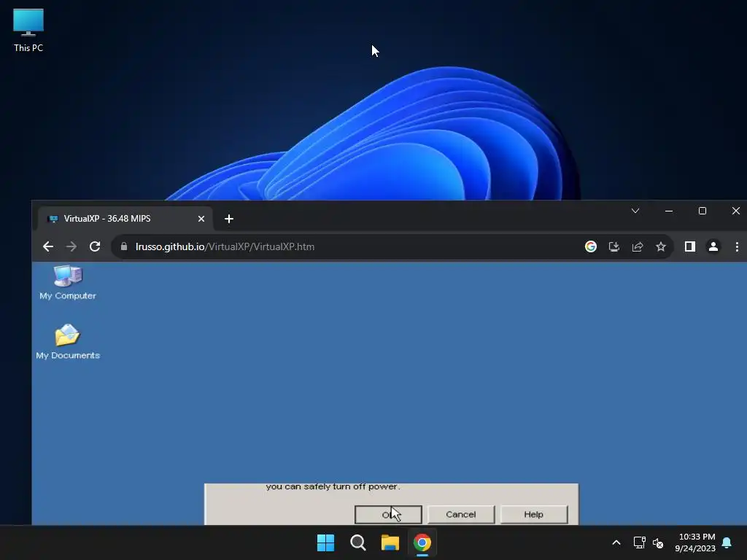Open network tray icon

tap(639, 542)
